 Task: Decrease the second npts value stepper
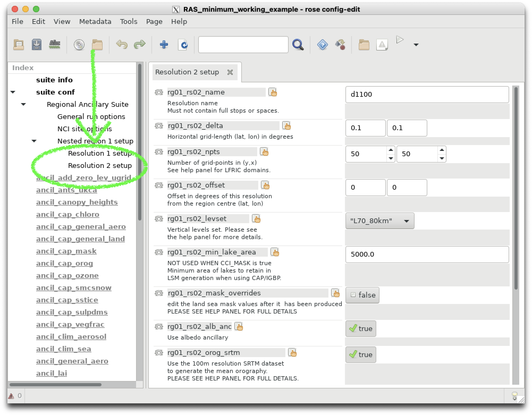pos(442,158)
